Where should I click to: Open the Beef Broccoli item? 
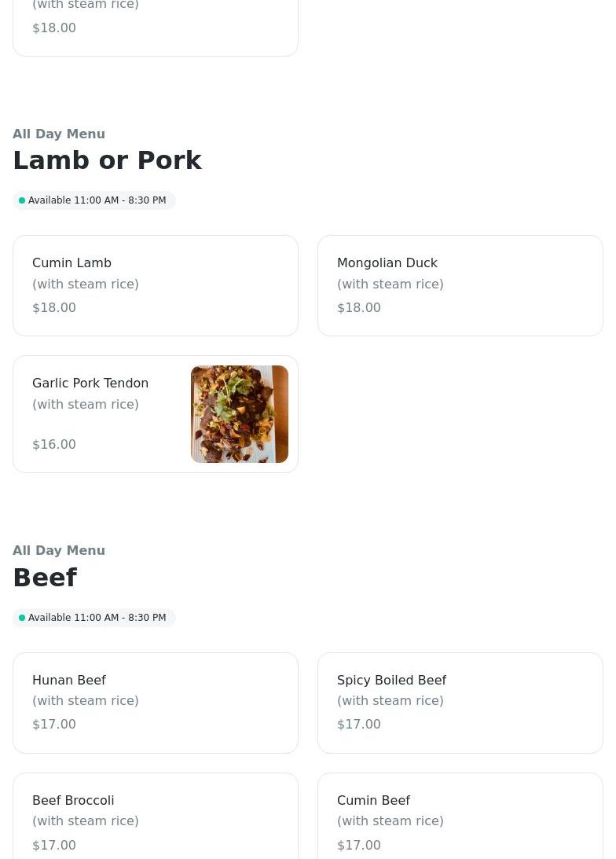156,817
